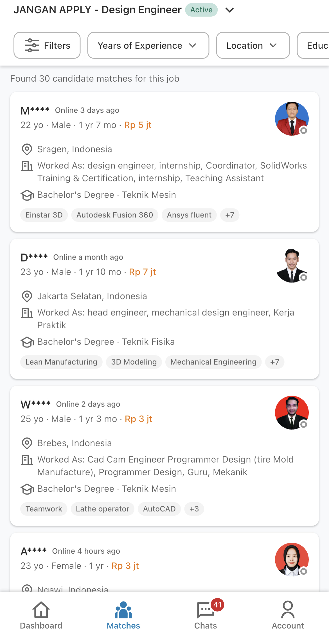This screenshot has width=329, height=644.
Task: Expand the job title dropdown beside Active badge
Action: point(229,10)
